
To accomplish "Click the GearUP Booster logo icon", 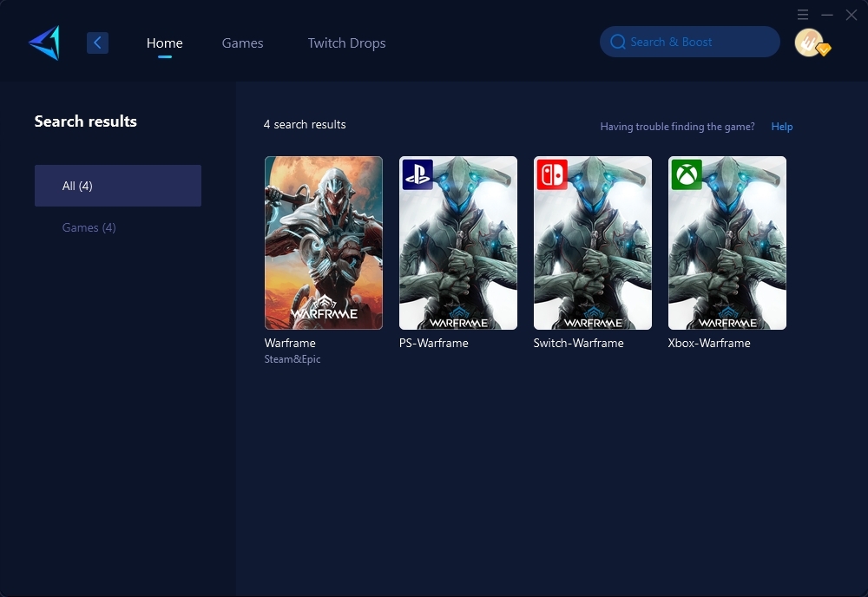I will (x=44, y=43).
